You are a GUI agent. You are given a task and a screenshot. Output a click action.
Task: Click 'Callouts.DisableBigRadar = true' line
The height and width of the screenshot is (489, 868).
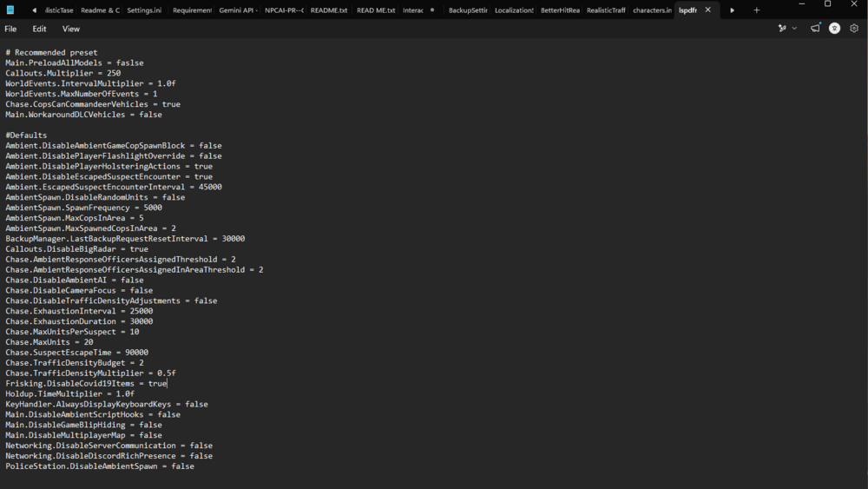click(x=77, y=249)
